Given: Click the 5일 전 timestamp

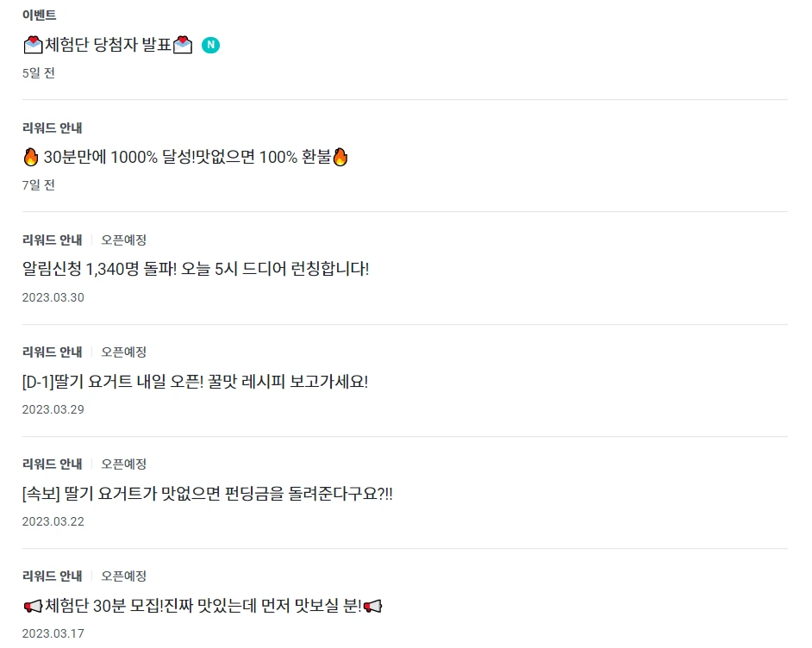Looking at the screenshot, I should pyautogui.click(x=38, y=73).
